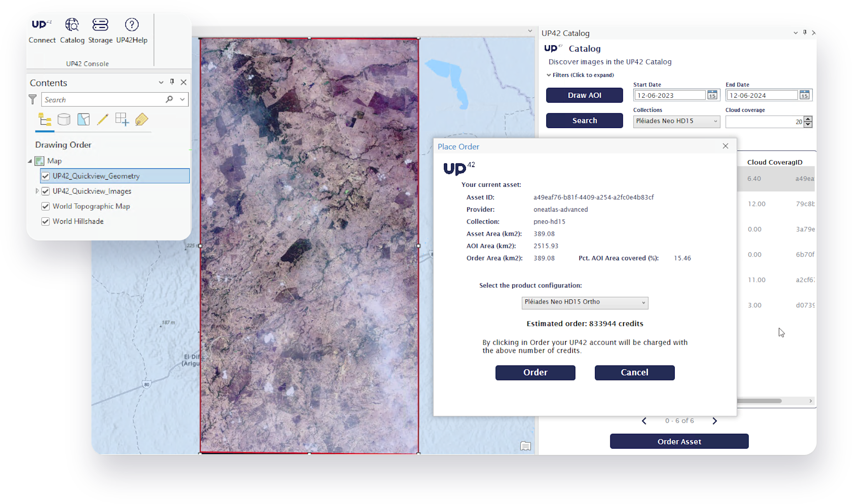
Task: Open the Collections Pléiades Neo HD15 dropdown
Action: [676, 121]
